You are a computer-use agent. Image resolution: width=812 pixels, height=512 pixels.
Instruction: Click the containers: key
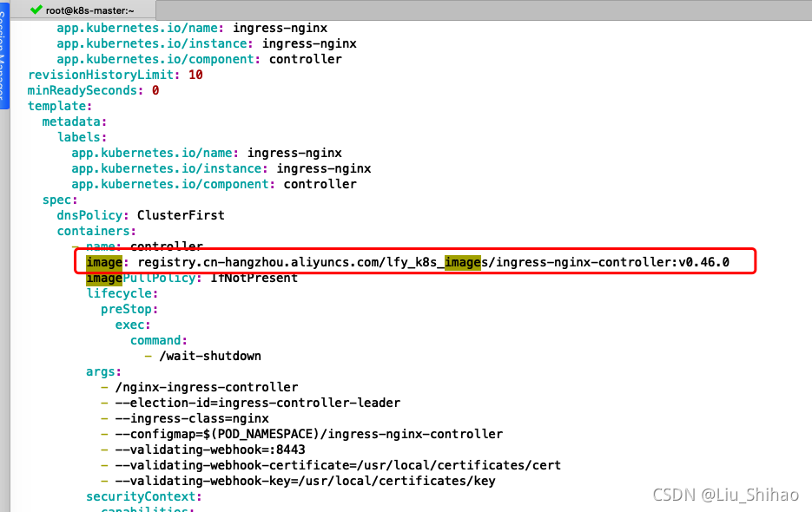(96, 230)
